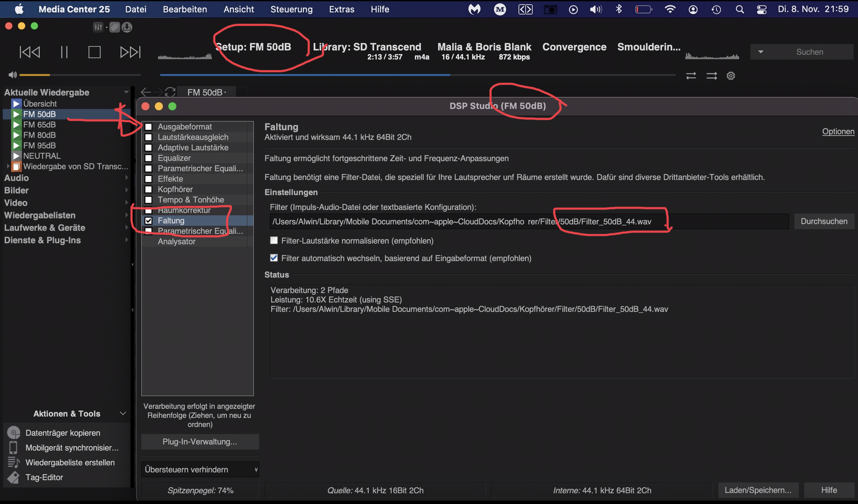Screen dimensions: 858x504
Task: Open the Hilfe menu in menu bar
Action: click(x=380, y=9)
